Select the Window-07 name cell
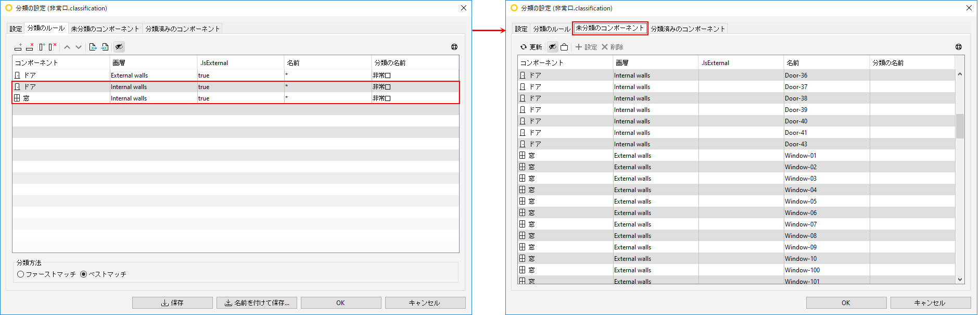The image size is (980, 315). coord(826,224)
